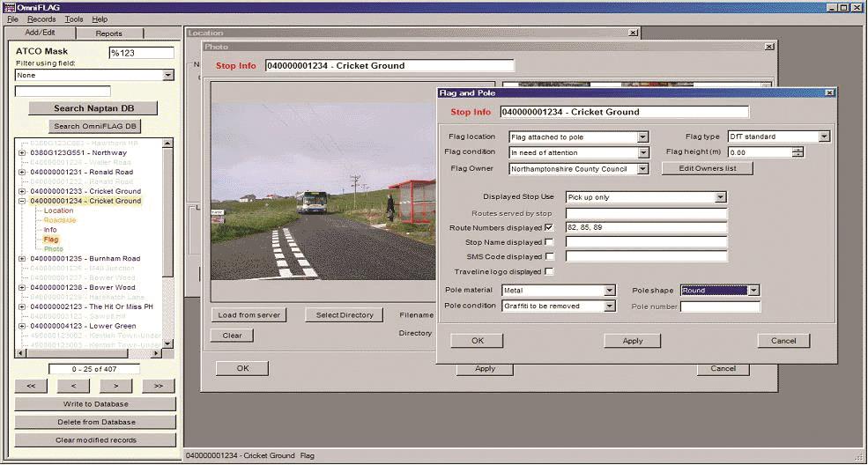Click Write to Database button
868x465 pixels.
(x=95, y=404)
